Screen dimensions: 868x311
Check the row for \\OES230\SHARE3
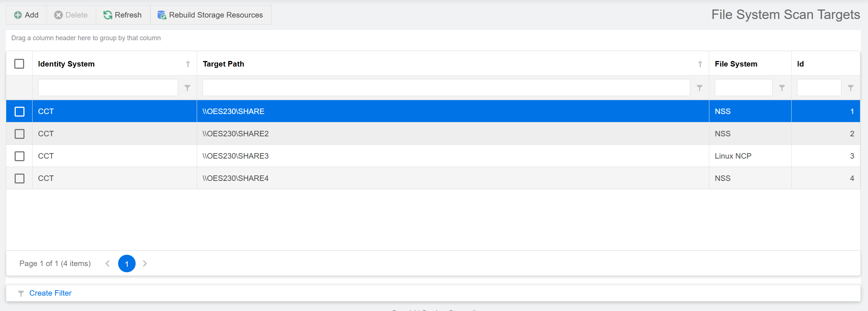pyautogui.click(x=19, y=156)
